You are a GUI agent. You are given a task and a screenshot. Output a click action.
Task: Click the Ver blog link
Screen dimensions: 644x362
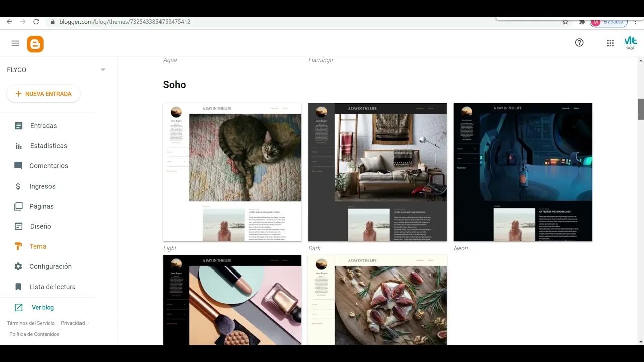tap(43, 307)
